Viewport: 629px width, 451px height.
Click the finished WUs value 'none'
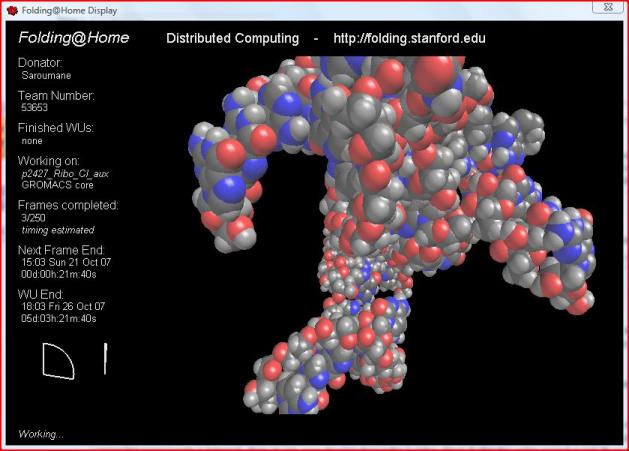tap(32, 141)
